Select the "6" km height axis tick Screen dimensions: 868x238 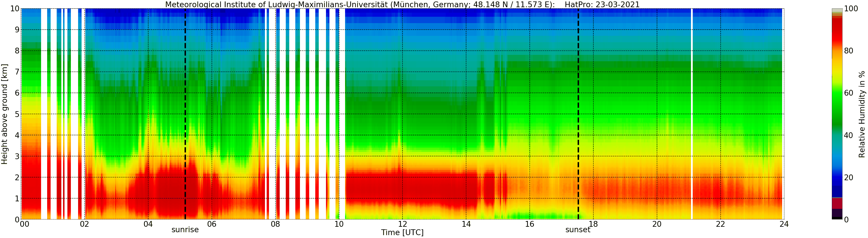[17, 93]
